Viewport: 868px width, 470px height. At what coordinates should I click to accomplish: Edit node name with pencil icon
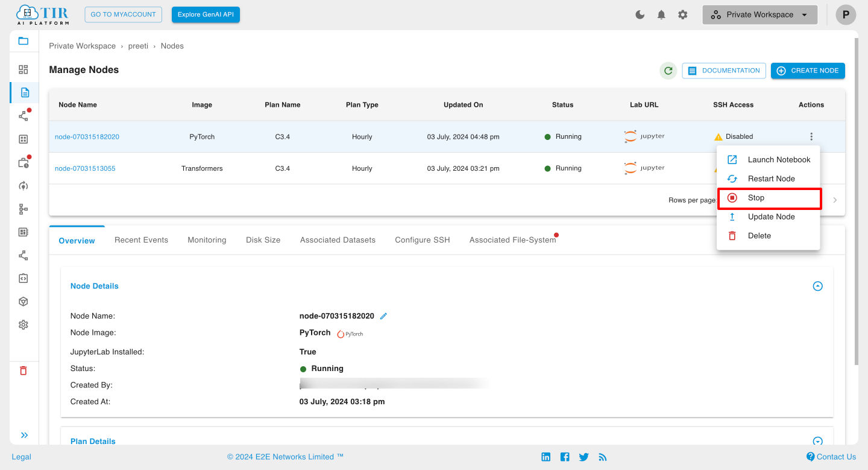pos(383,316)
